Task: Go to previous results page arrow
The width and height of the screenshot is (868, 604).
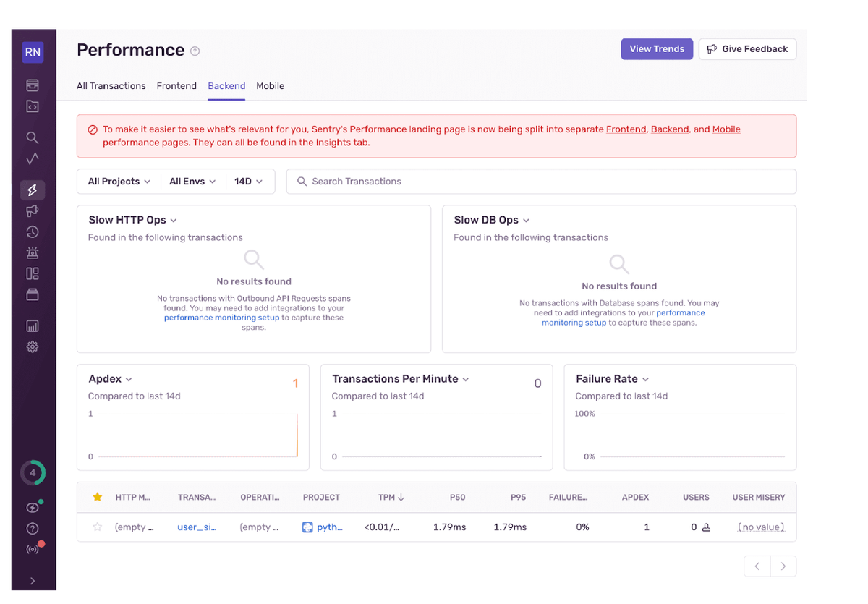Action: tap(757, 566)
